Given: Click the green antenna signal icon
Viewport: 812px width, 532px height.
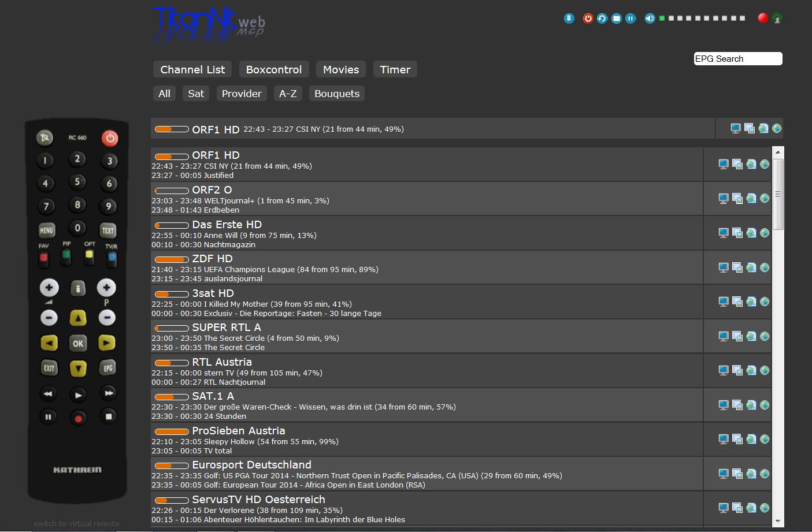Looking at the screenshot, I should tap(777, 18).
